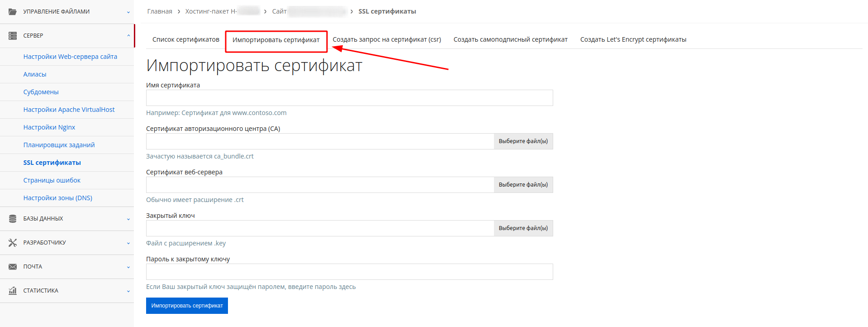Click the folder icon beside Управление файлами

[x=13, y=12]
